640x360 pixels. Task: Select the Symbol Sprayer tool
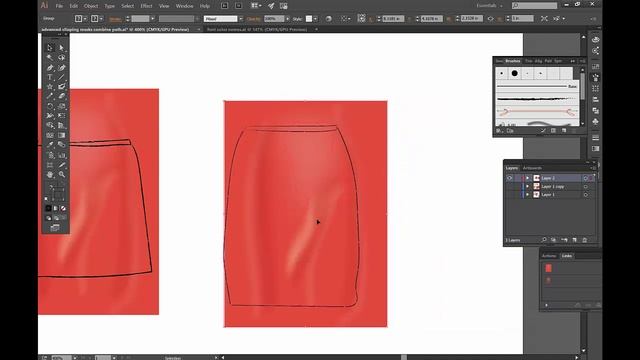[50, 155]
